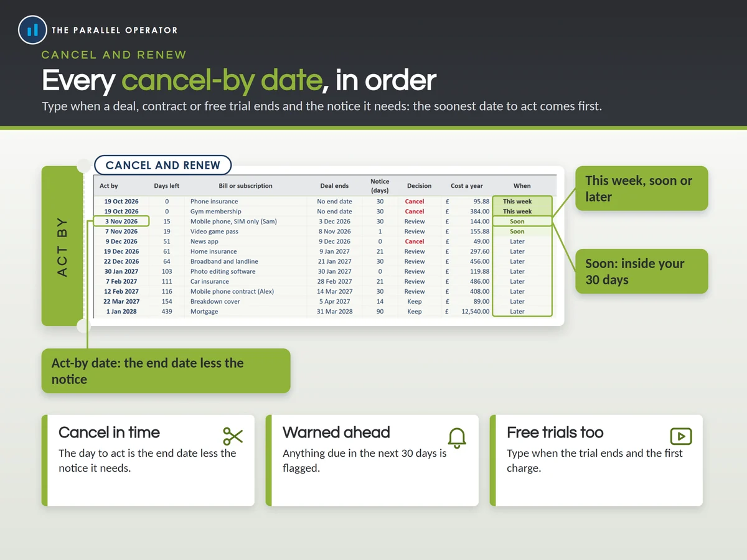
Task: Click the '12 Feb 2027' act-by date
Action: click(x=121, y=291)
